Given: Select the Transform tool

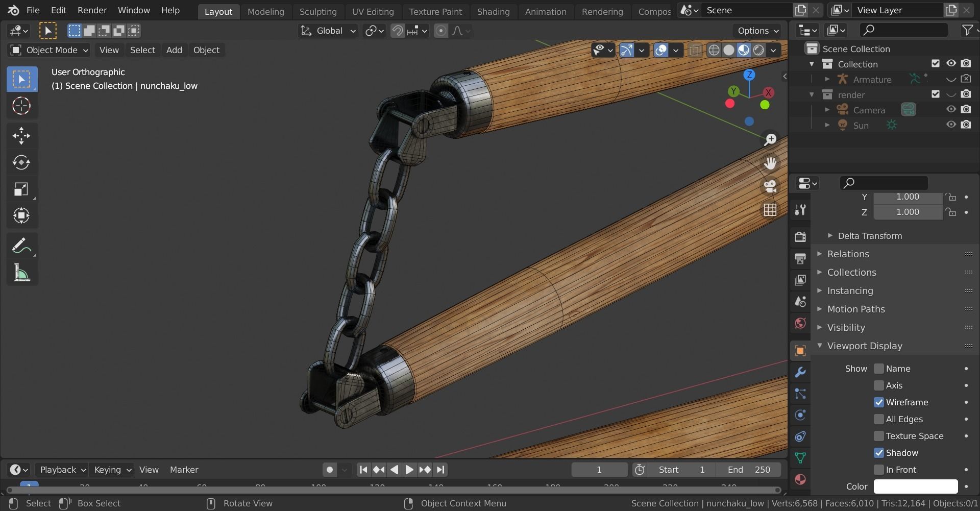Looking at the screenshot, I should tap(21, 215).
